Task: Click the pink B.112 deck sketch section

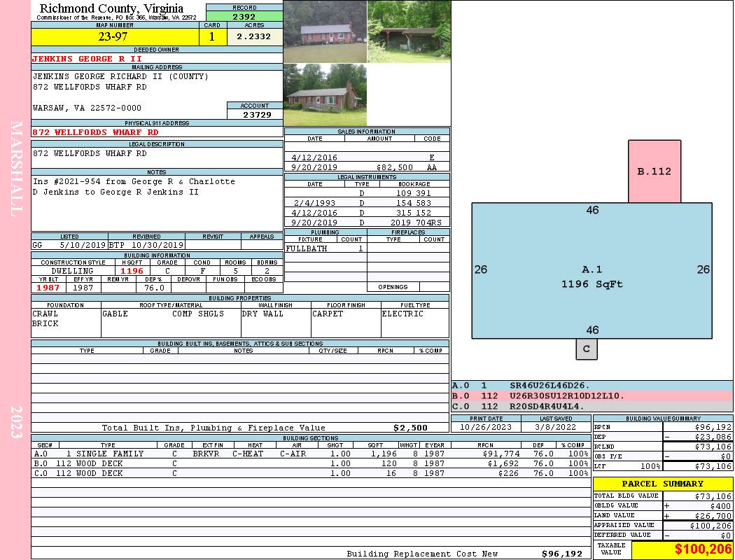Action: tap(654, 171)
